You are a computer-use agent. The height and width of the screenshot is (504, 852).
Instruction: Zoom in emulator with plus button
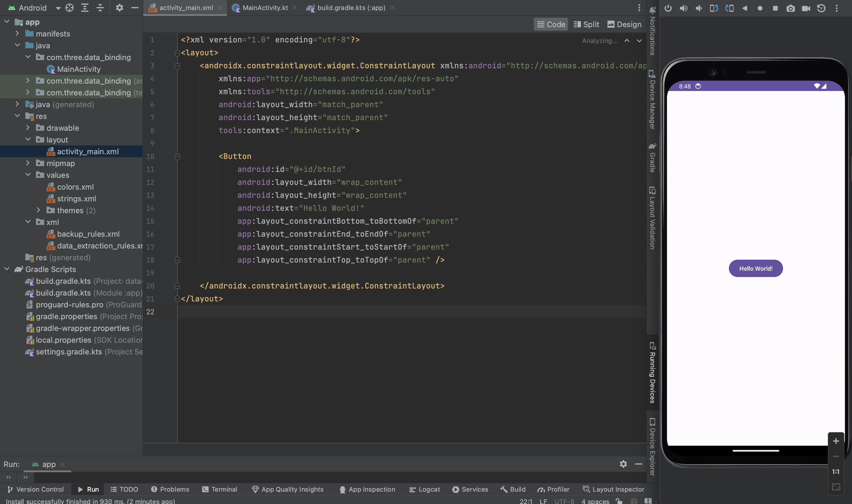click(836, 441)
